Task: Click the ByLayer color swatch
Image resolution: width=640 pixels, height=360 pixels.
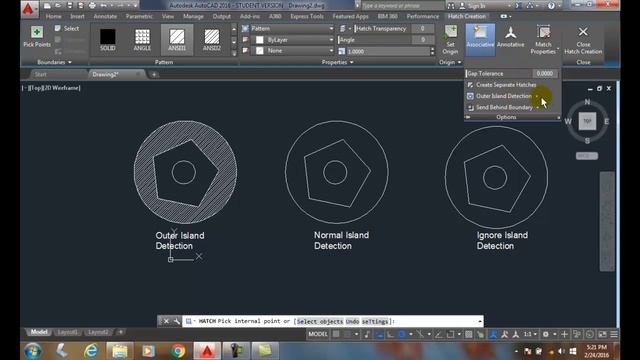Action: pyautogui.click(x=260, y=40)
